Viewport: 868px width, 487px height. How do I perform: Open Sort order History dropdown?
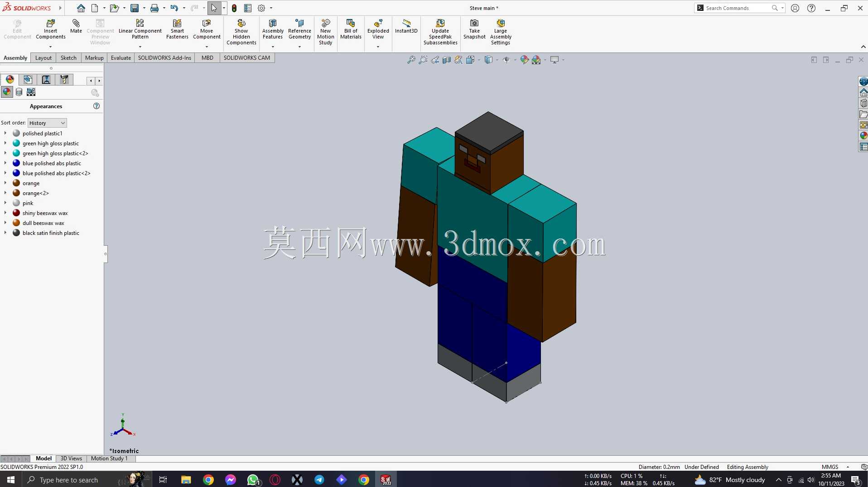click(47, 123)
